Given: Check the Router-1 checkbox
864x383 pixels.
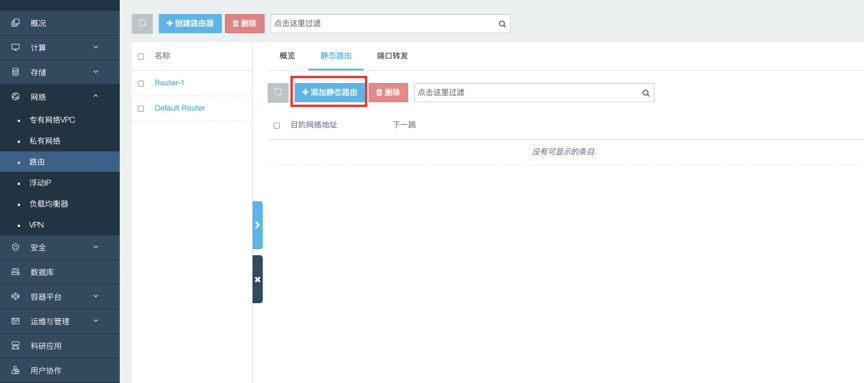Looking at the screenshot, I should coord(141,83).
